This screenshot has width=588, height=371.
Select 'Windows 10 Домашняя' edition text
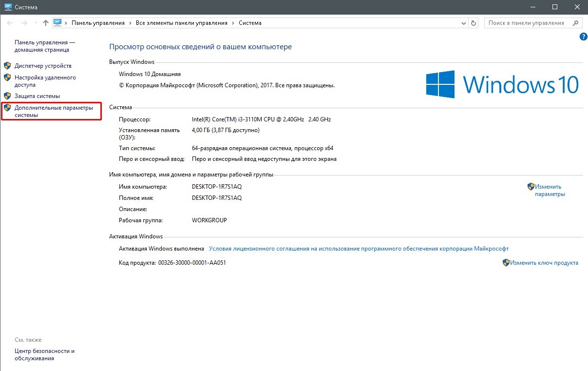coord(150,74)
